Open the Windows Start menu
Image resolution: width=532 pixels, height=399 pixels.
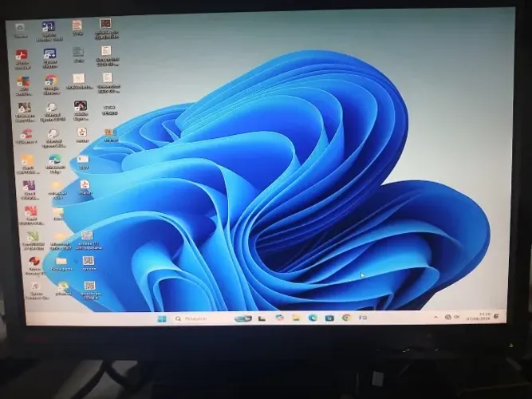tap(162, 318)
